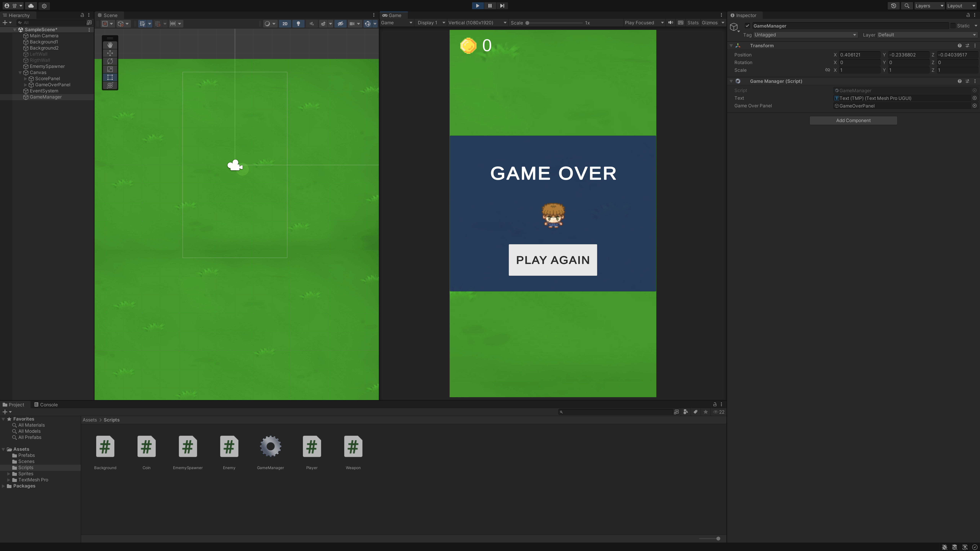This screenshot has height=551, width=980.
Task: Switch to the Console tab
Action: (x=46, y=405)
